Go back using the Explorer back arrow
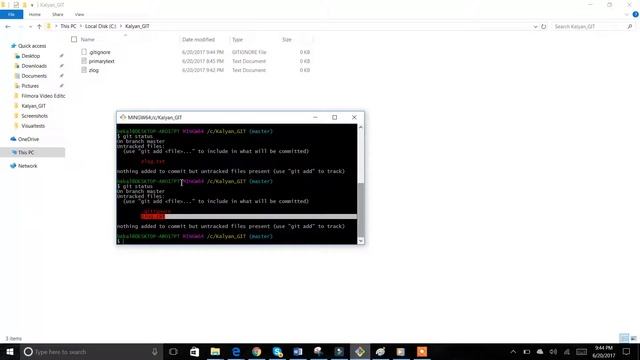Screen dimensions: 640x360 [8, 27]
